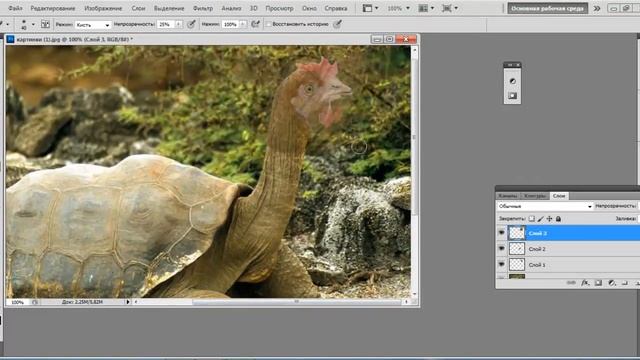Open the status bar info arrow menu
Viewport: 640px width, 360px height.
point(128,302)
